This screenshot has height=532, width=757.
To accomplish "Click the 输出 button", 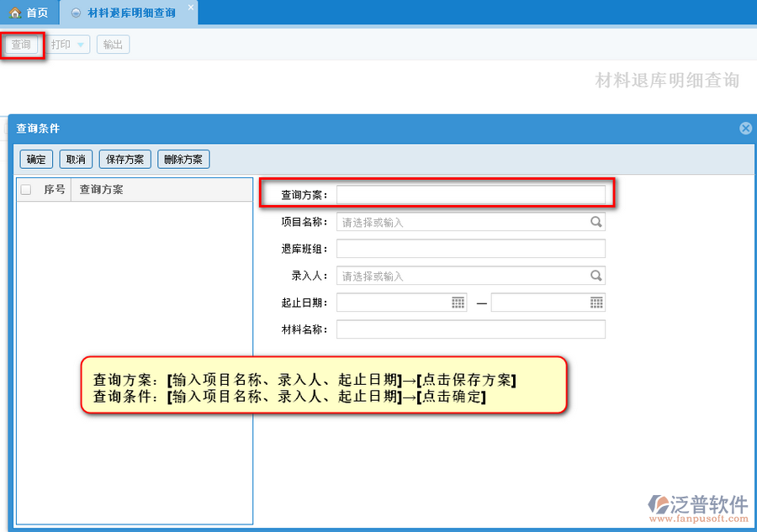I will click(x=113, y=45).
